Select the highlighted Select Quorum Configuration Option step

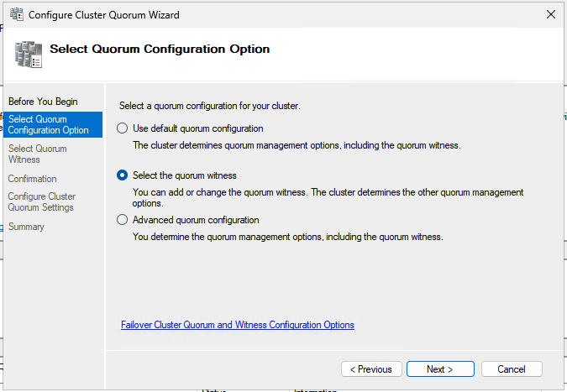pos(50,124)
